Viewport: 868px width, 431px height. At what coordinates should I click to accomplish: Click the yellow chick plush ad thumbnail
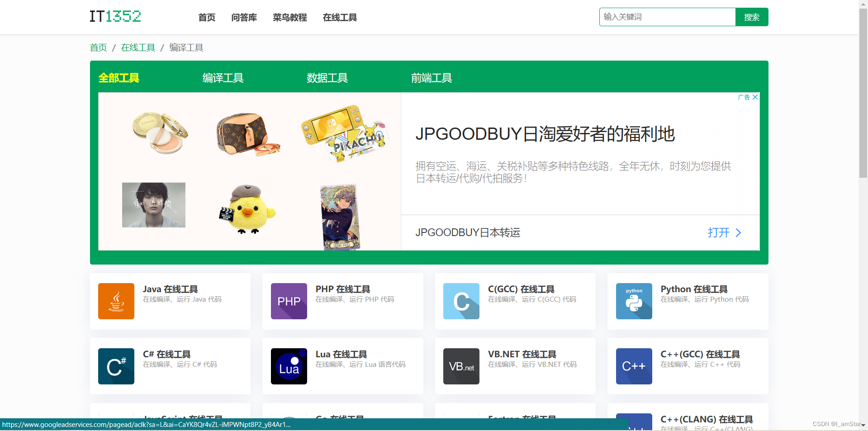point(247,209)
